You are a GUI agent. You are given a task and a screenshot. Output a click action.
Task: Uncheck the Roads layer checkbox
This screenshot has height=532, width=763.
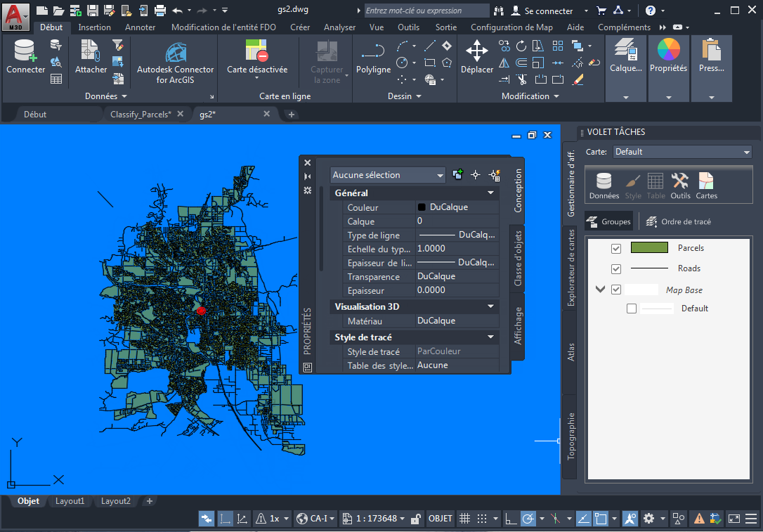coord(616,269)
